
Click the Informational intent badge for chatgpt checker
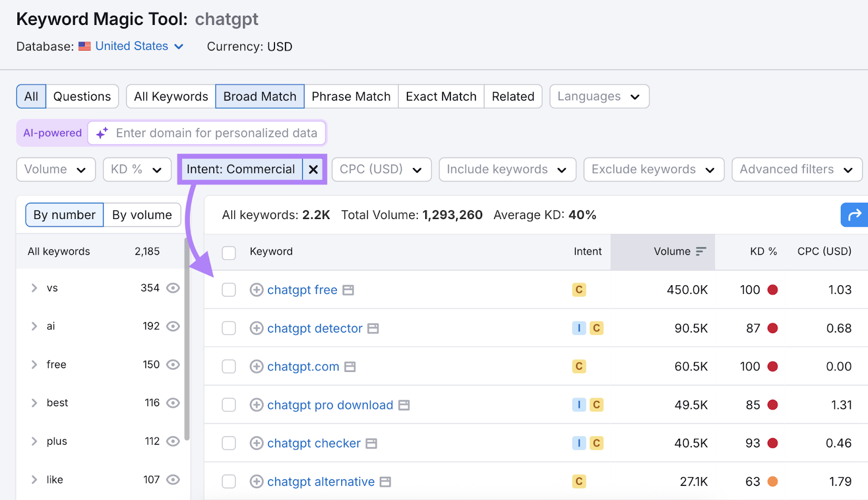578,443
